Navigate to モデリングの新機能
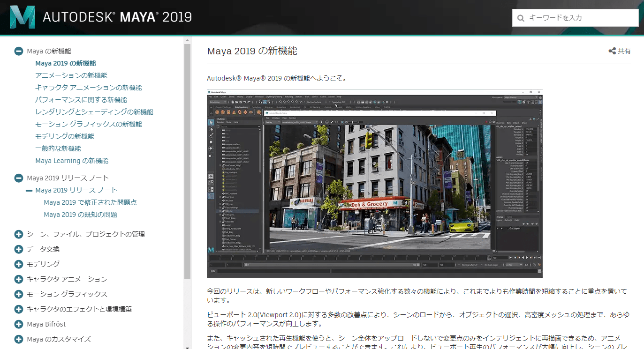The width and height of the screenshot is (644, 349). point(65,136)
